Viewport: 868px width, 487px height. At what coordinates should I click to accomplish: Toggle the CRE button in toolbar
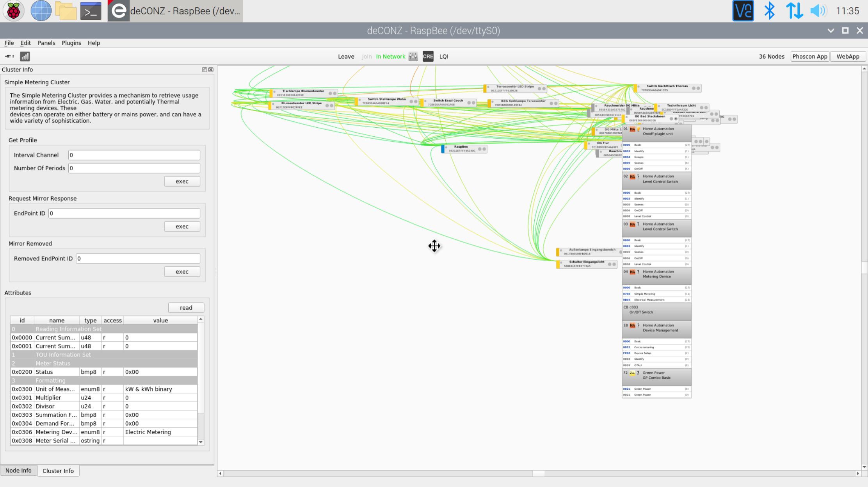(428, 57)
